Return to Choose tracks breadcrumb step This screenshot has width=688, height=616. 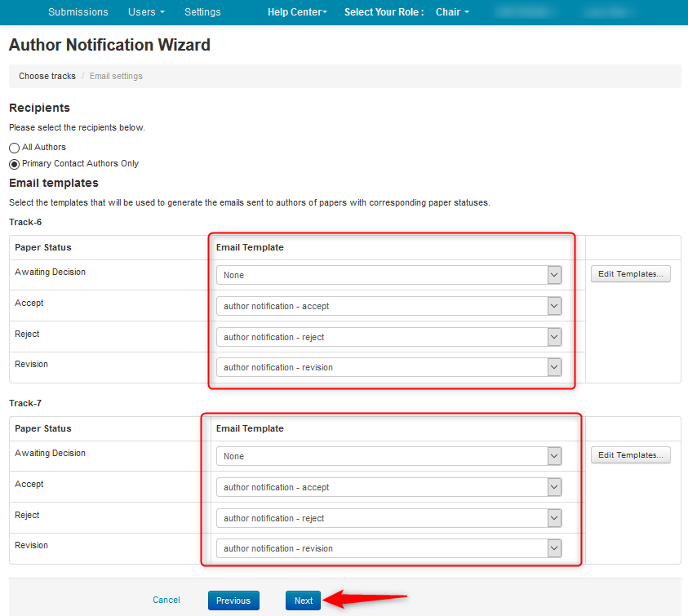click(x=47, y=76)
